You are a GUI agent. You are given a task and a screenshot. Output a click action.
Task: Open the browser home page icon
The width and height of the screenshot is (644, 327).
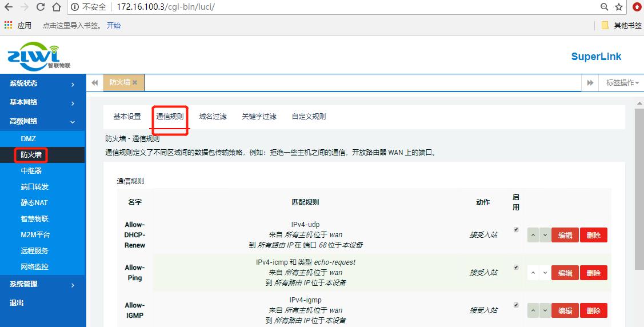click(x=56, y=7)
